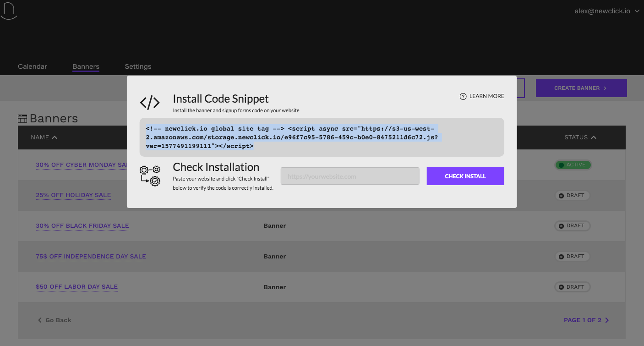Switch to the Banners tab
This screenshot has width=644, height=346.
coord(86,66)
